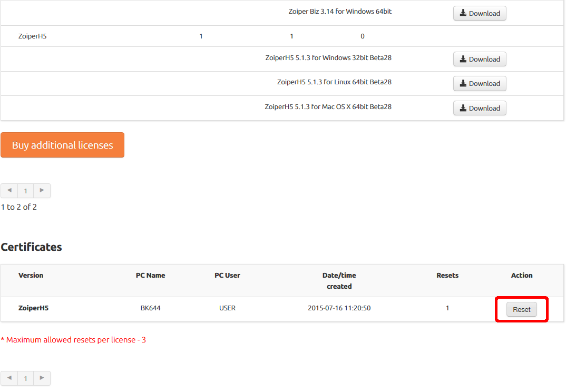This screenshot has width=566, height=392.
Task: Select the ZoiperH5 product row in licenses table
Action: 33,36
